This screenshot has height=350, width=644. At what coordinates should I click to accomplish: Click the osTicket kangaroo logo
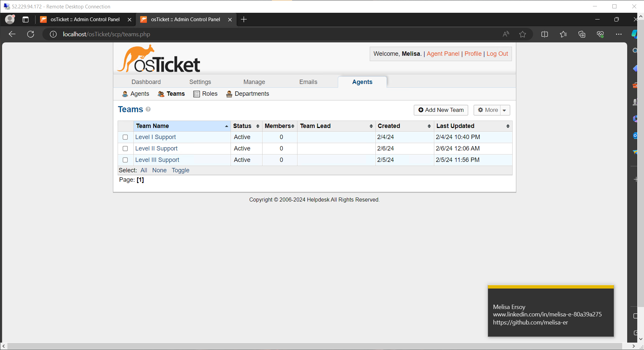click(159, 59)
